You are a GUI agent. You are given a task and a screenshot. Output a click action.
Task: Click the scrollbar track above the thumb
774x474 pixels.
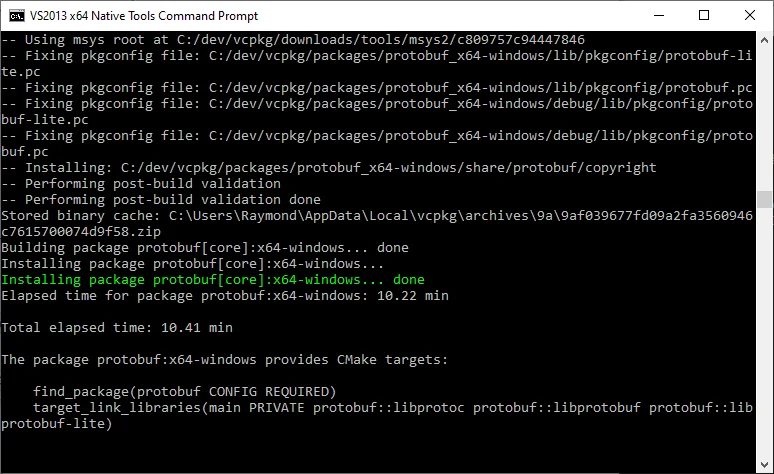tap(764, 119)
